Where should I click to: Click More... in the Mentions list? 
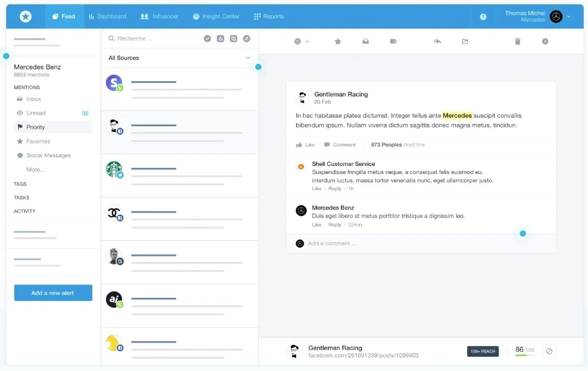[x=36, y=170]
